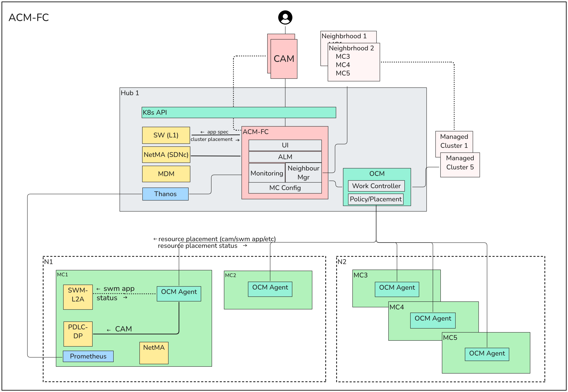
Task: Click the Work Controller box in OCM
Action: [376, 186]
